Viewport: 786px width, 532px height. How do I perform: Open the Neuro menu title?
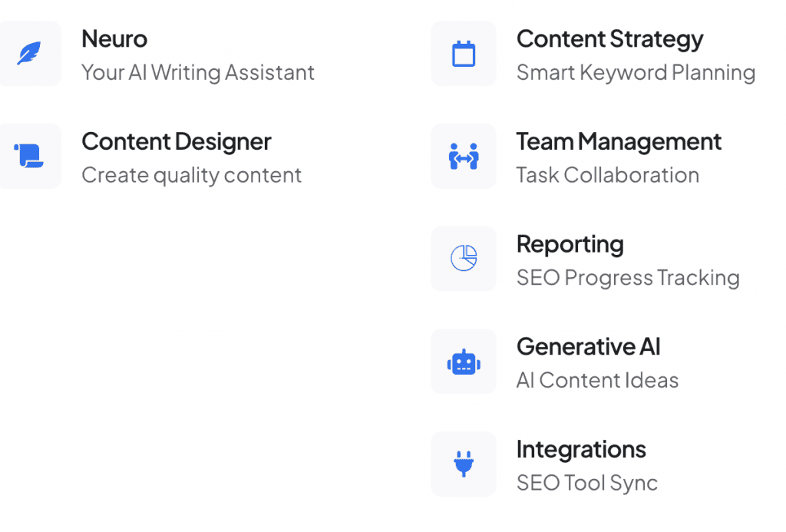(114, 38)
